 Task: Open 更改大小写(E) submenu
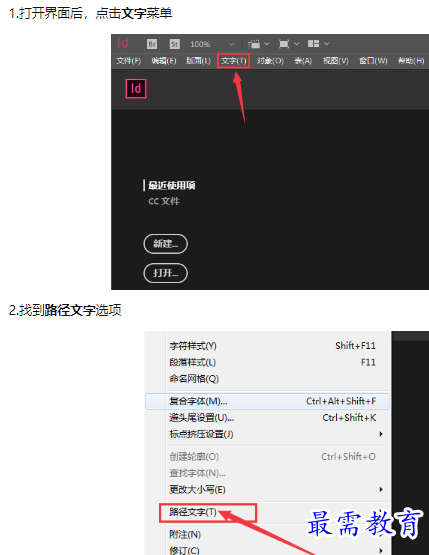click(x=267, y=490)
